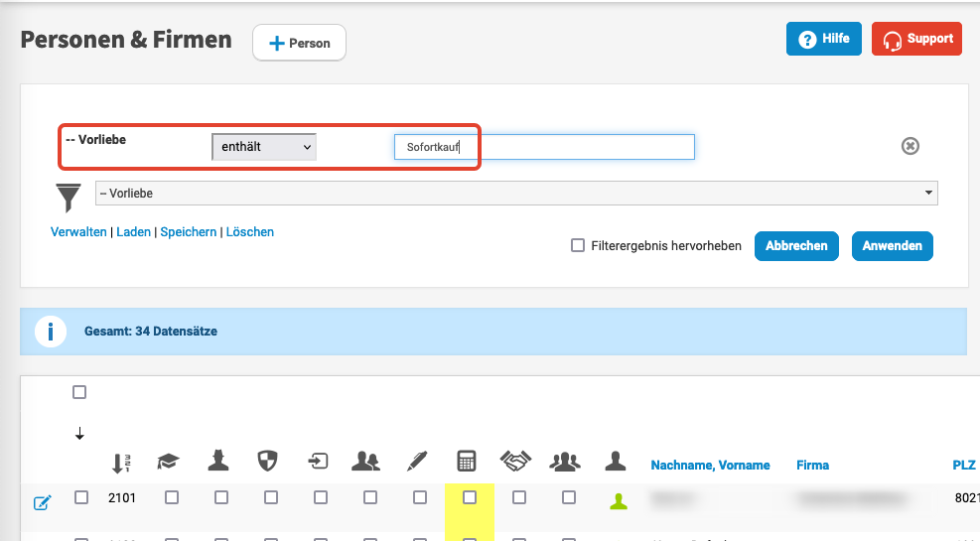This screenshot has width=980, height=541.
Task: Click the Verwalten filter link
Action: coord(78,232)
